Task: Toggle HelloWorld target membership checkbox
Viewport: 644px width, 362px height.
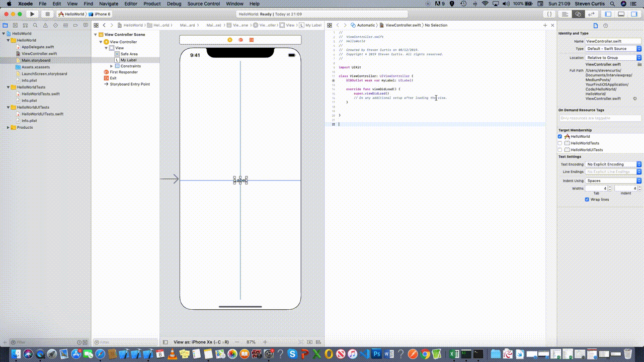Action: click(560, 136)
